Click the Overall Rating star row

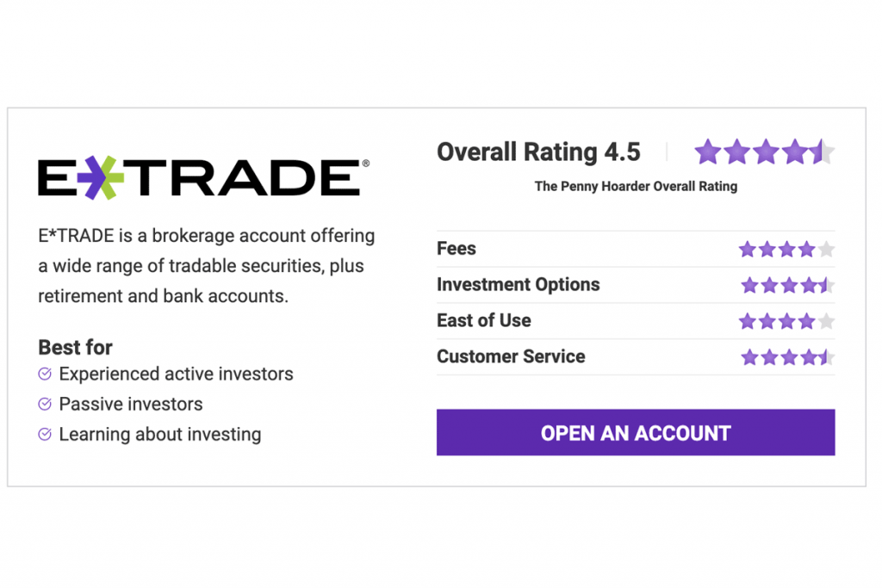[764, 152]
